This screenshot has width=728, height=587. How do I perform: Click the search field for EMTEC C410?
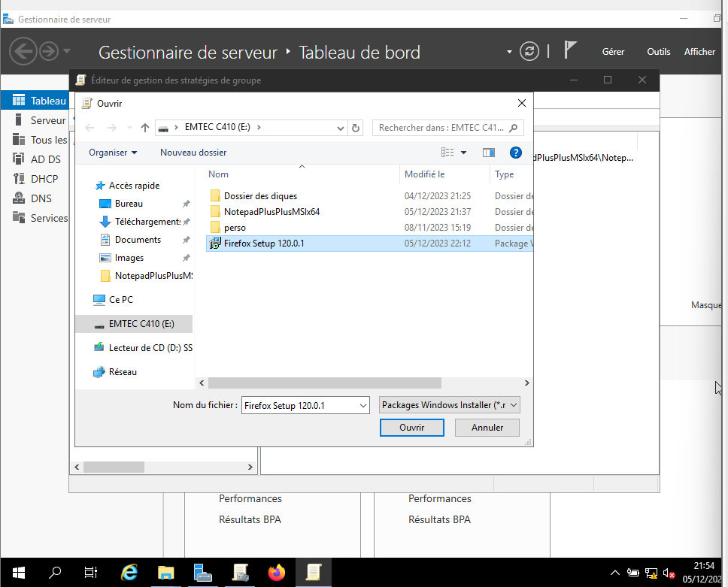coord(444,128)
